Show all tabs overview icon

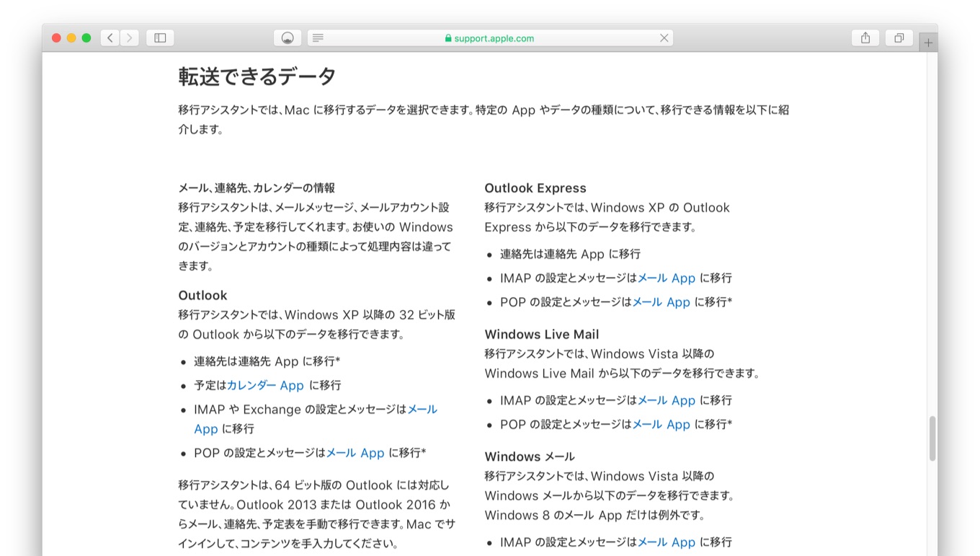899,38
